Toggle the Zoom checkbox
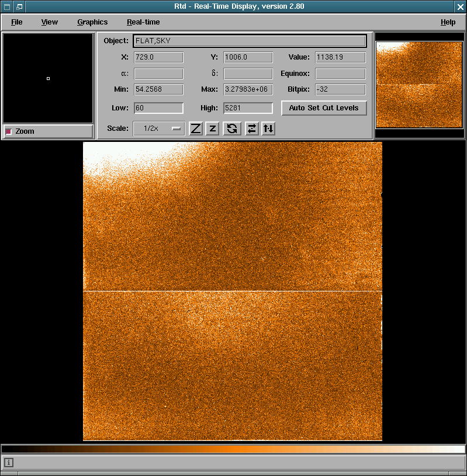The width and height of the screenshot is (467, 476). pos(9,131)
